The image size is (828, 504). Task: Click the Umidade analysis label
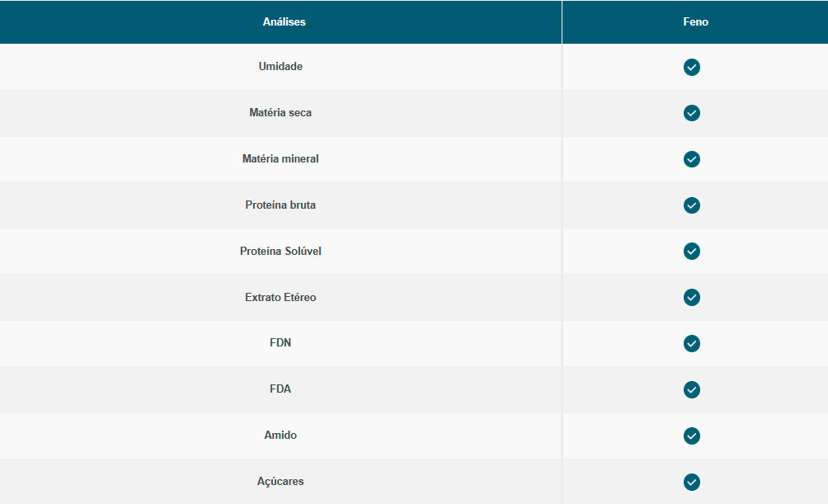(x=280, y=67)
